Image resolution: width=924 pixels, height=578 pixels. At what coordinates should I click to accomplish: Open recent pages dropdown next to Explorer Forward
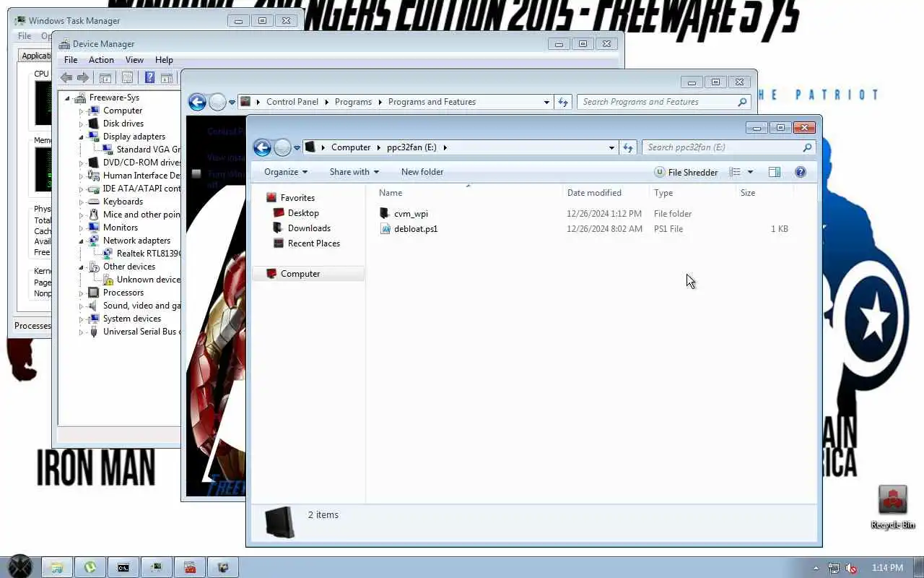tap(297, 147)
